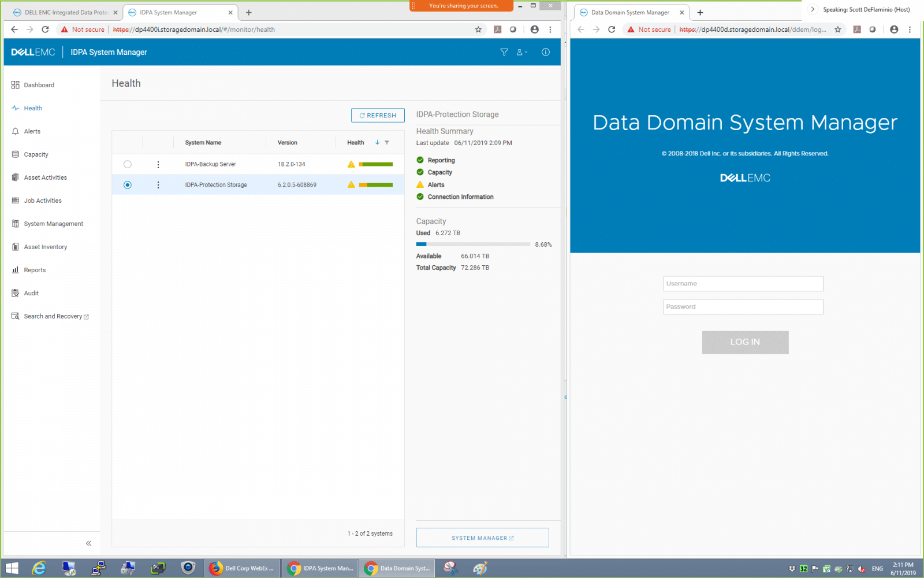This screenshot has height=578, width=924.
Task: Bookmark the Data Domain page with star
Action: (x=838, y=29)
